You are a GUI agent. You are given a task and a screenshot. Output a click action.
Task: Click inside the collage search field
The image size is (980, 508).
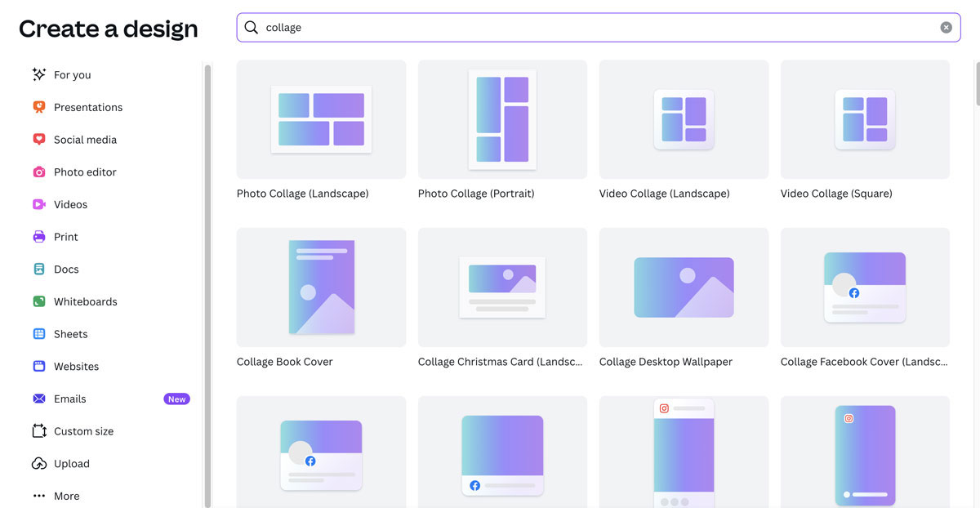[596, 28]
